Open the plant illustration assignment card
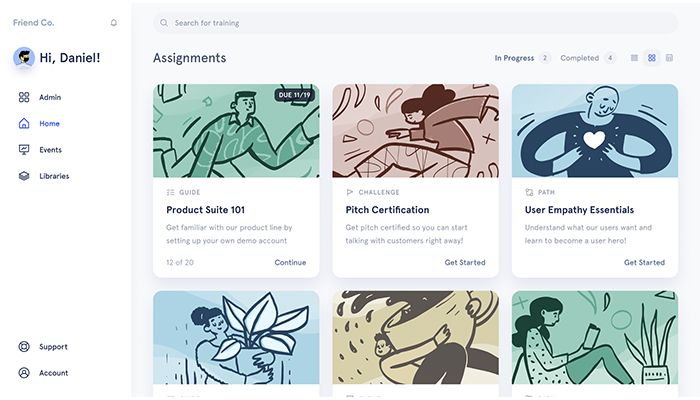The height and width of the screenshot is (400, 700). pos(236,340)
